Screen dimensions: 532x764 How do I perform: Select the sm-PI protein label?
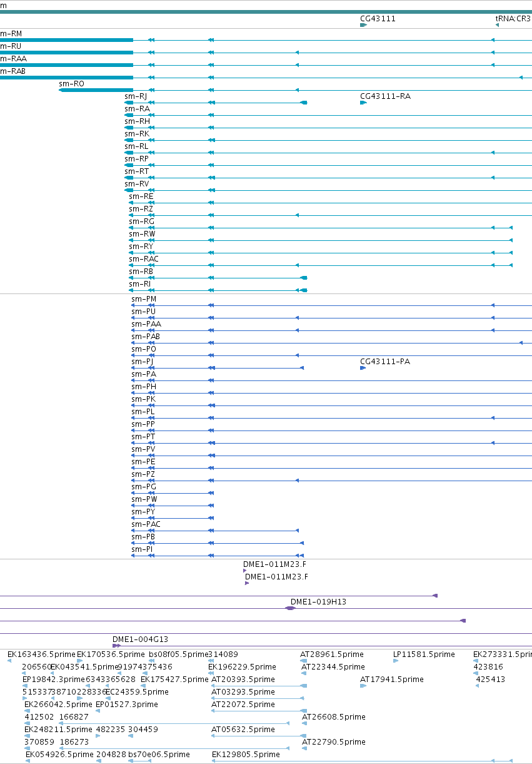(142, 549)
